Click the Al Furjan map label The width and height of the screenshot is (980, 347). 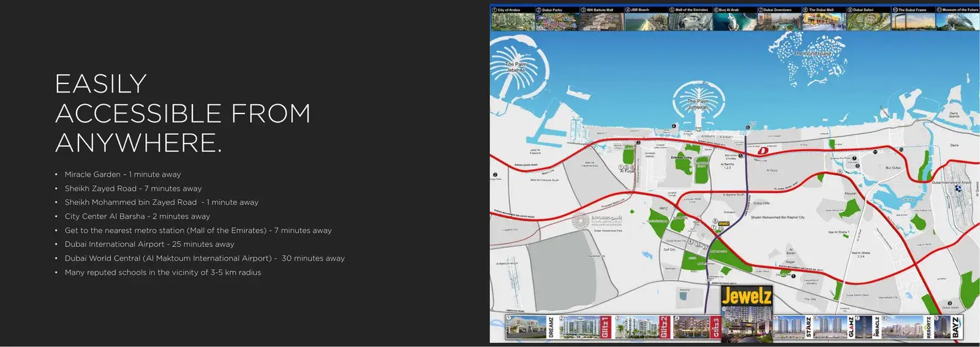[x=627, y=172]
